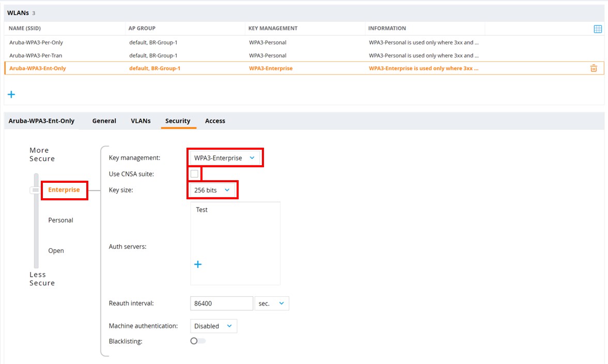The height and width of the screenshot is (364, 608).
Task: Select the Enterprise security level
Action: pos(64,189)
